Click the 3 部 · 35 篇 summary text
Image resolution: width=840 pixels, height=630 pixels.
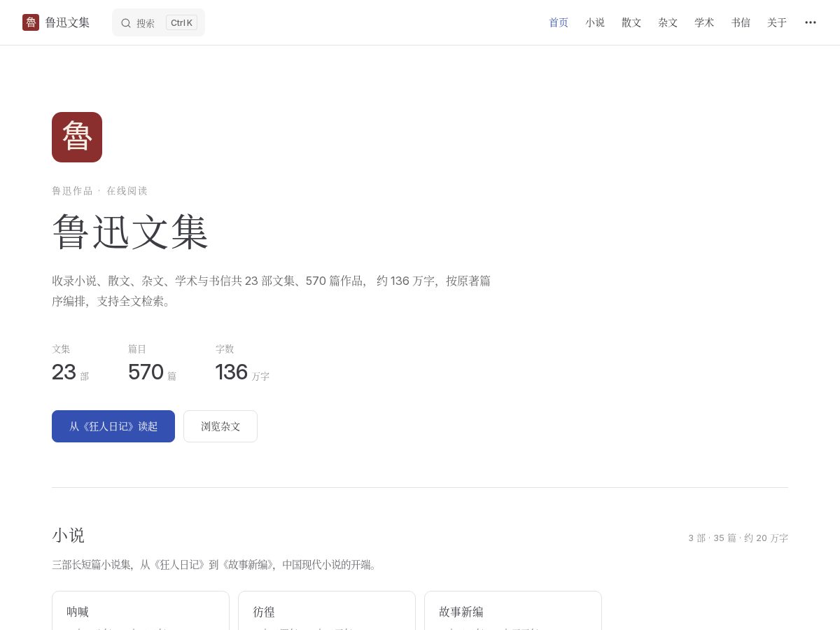(738, 538)
